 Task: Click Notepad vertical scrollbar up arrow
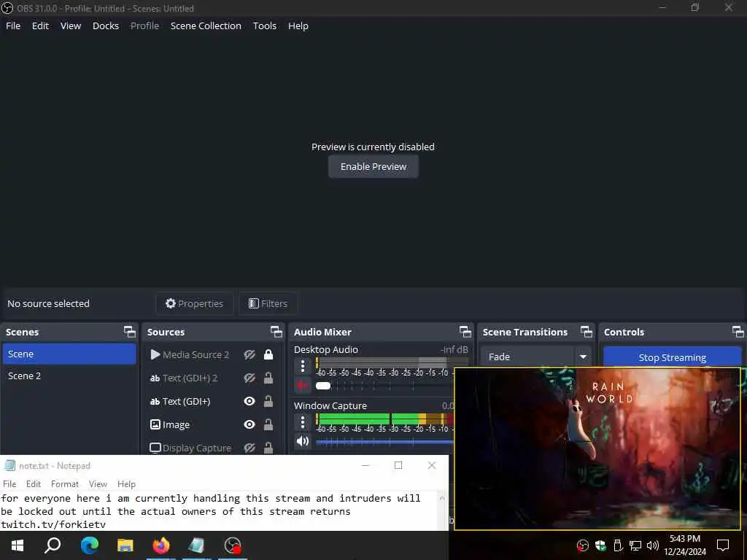(442, 497)
